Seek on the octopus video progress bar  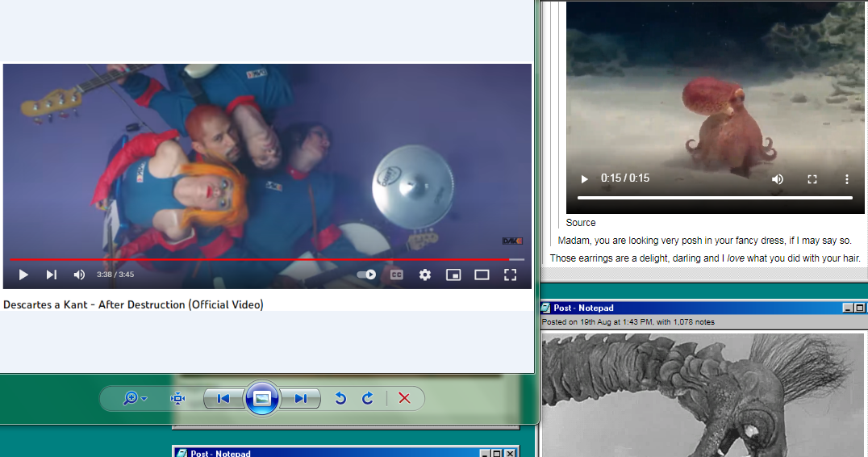point(715,197)
